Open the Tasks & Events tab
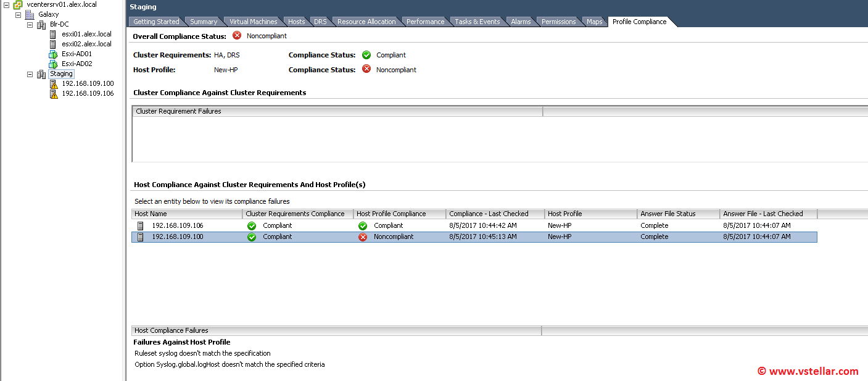 [x=477, y=21]
